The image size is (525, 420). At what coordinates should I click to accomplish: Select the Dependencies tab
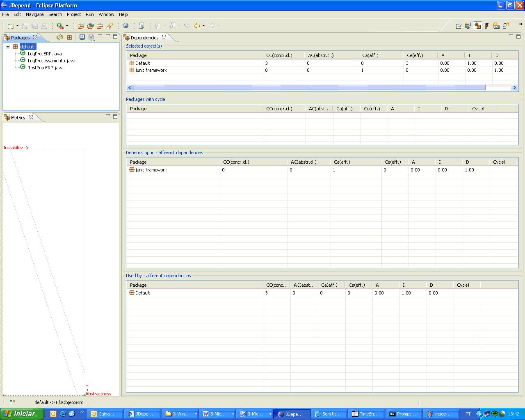144,38
